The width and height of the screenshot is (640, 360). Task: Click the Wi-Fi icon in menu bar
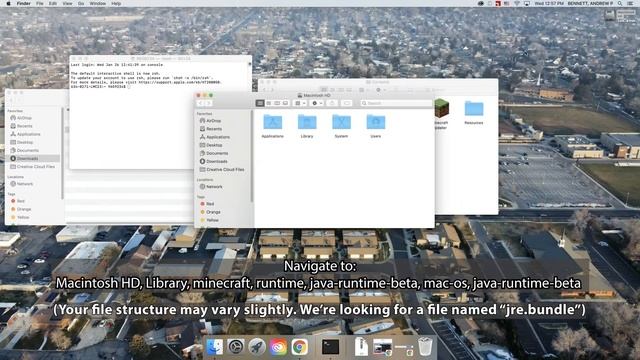tap(516, 3)
